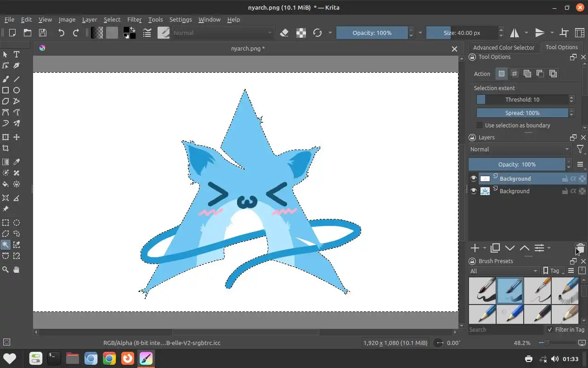Toggle horizontal mirror tool
This screenshot has width=588, height=368.
[x=514, y=33]
